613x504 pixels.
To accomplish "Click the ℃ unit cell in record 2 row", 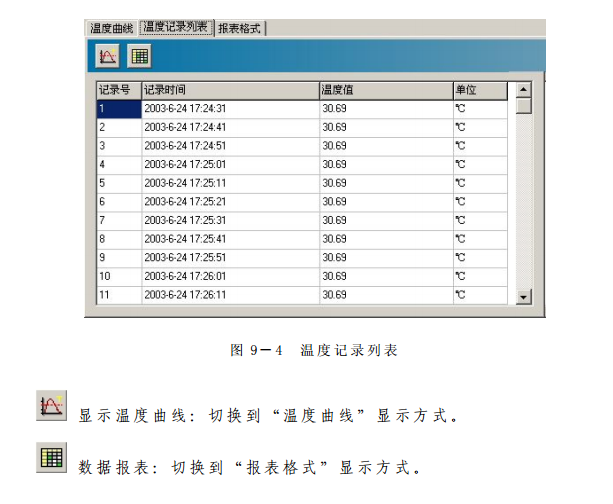I will tap(480, 127).
